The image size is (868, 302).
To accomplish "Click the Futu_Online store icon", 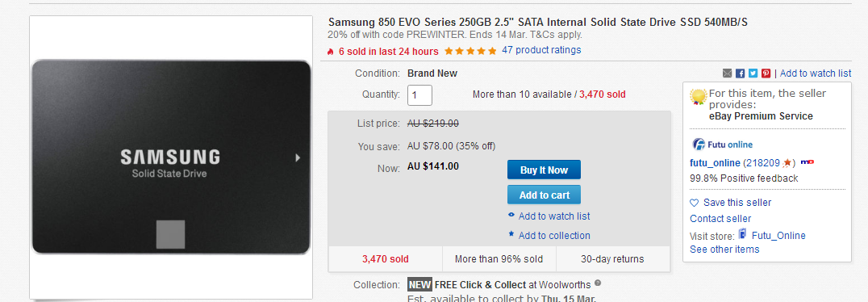I will tap(742, 234).
